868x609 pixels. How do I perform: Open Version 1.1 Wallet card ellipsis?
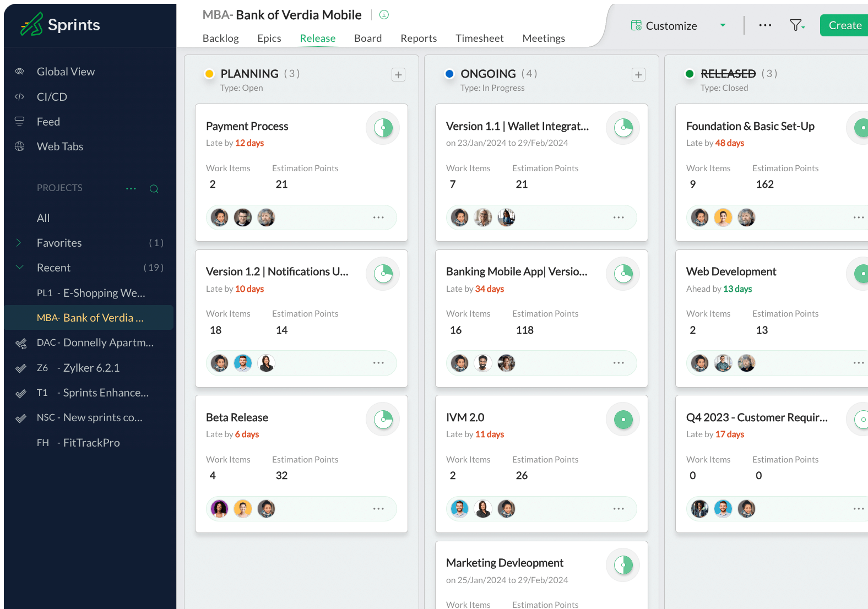(619, 218)
